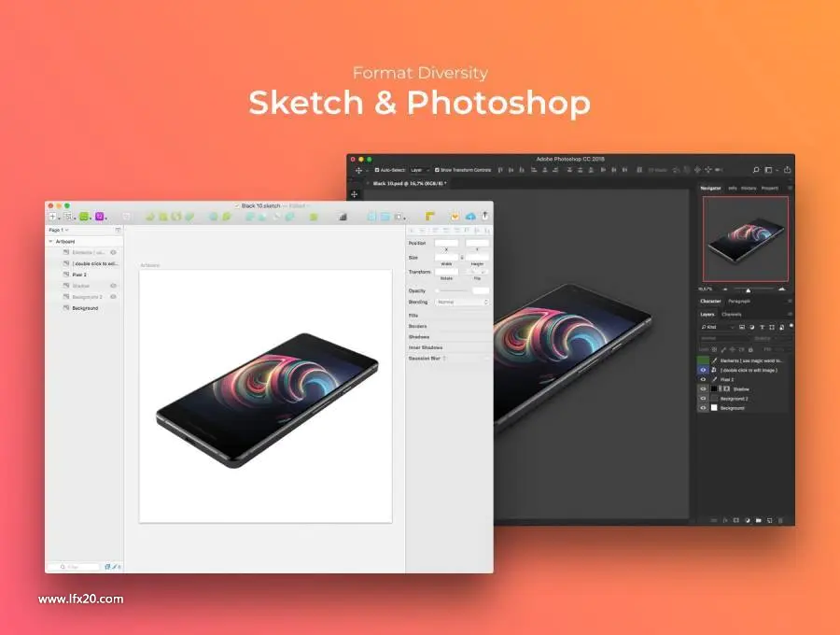Switch to the History tab in Photoshop
The image size is (840, 635).
pos(749,188)
